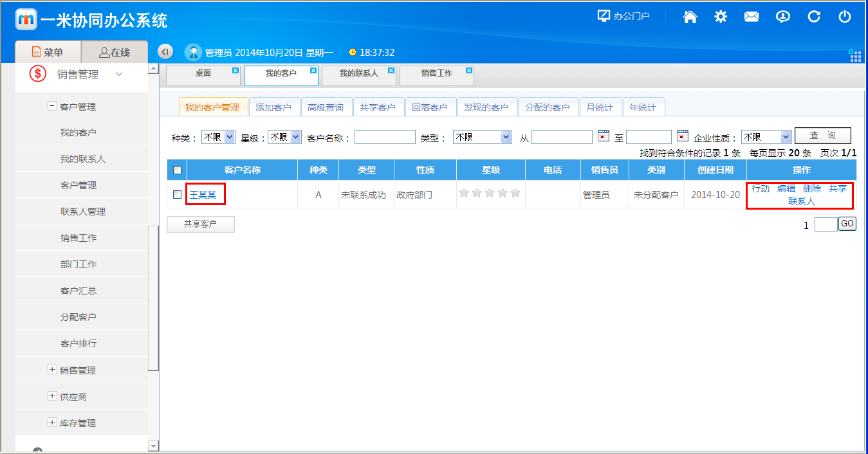Close the 销售工作 tab with its X
Image resolution: width=868 pixels, height=454 pixels.
coord(469,70)
